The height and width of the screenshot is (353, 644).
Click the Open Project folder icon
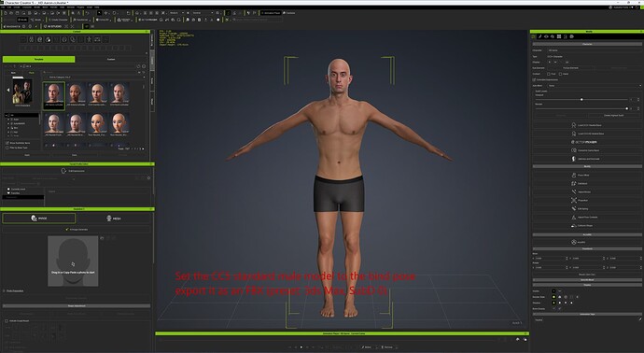click(x=11, y=13)
